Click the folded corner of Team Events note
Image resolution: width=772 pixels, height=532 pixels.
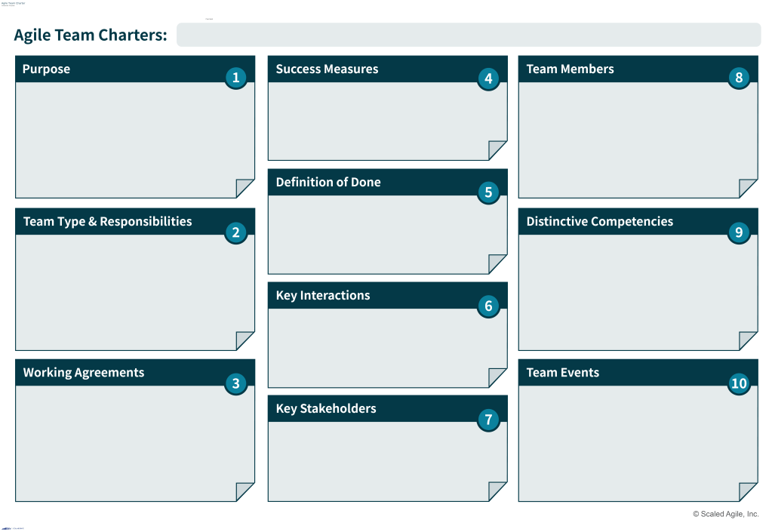[749, 492]
